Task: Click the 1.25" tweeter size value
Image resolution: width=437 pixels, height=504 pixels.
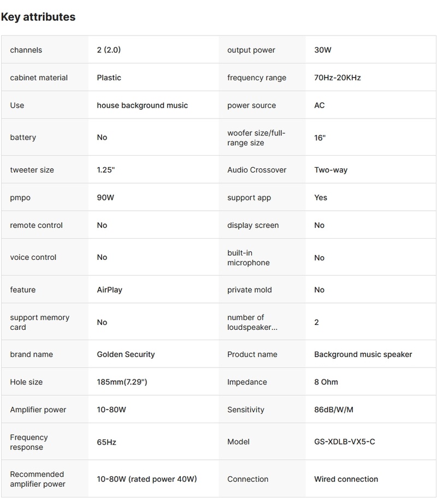Action: pos(105,170)
